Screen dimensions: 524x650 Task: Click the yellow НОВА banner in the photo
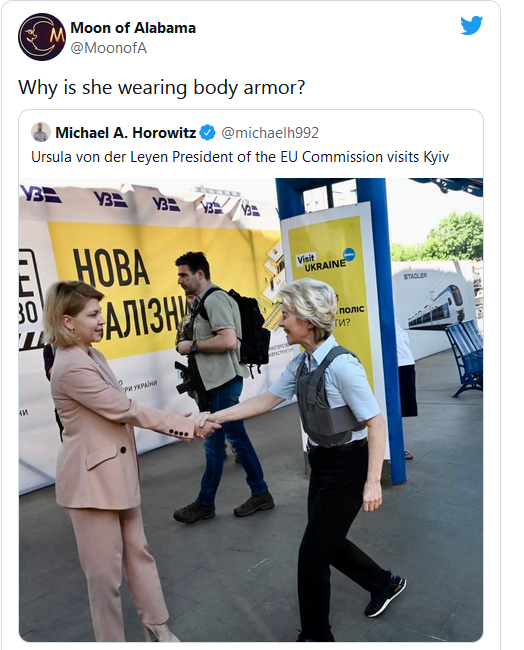coord(162,292)
